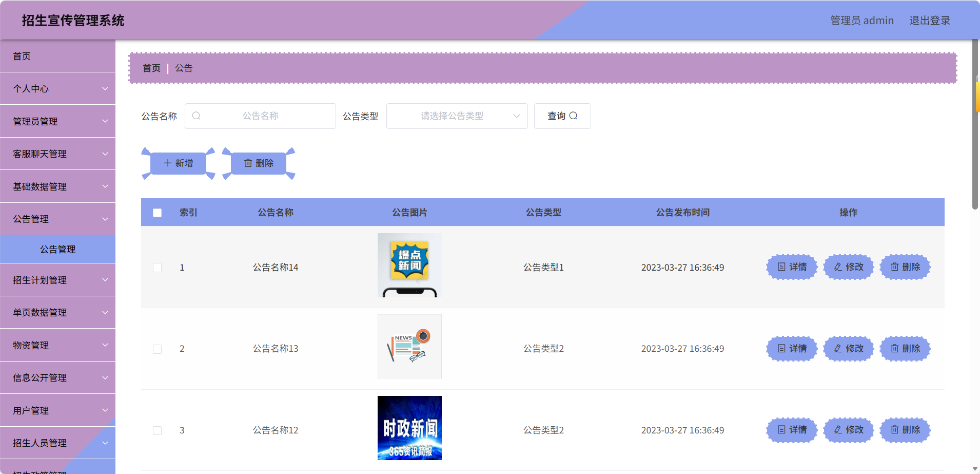Click the 新增 button
Image resolution: width=980 pixels, height=474 pixels.
178,163
